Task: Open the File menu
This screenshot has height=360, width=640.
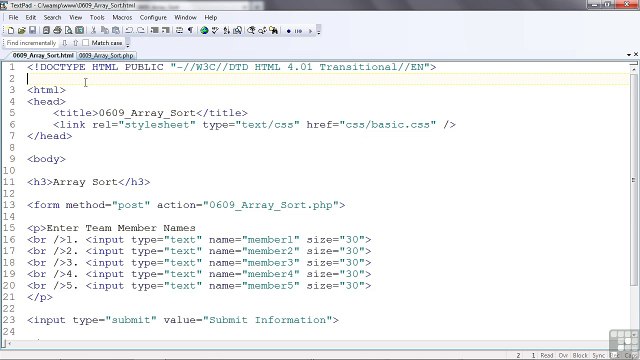Action: (x=13, y=18)
